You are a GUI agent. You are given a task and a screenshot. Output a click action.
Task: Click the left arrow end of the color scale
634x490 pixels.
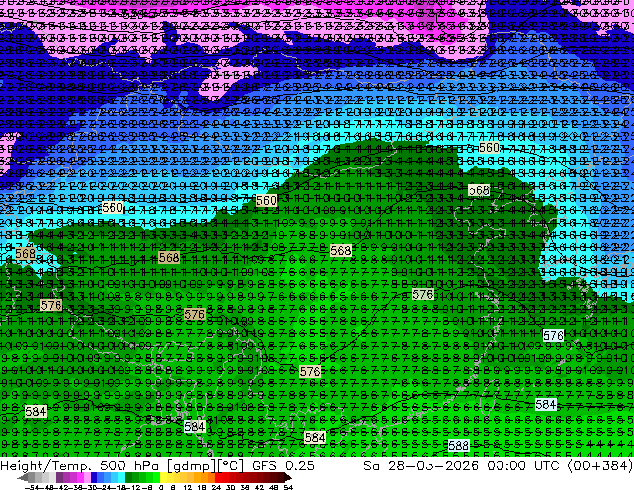(x=23, y=477)
